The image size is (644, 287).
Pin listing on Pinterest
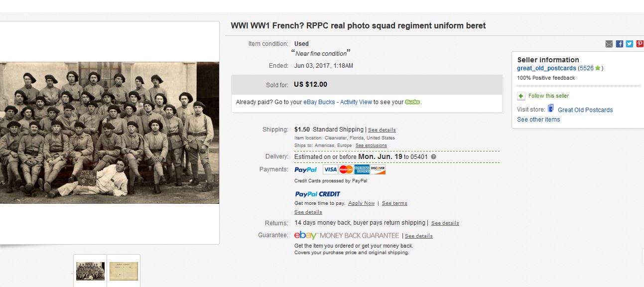640,44
